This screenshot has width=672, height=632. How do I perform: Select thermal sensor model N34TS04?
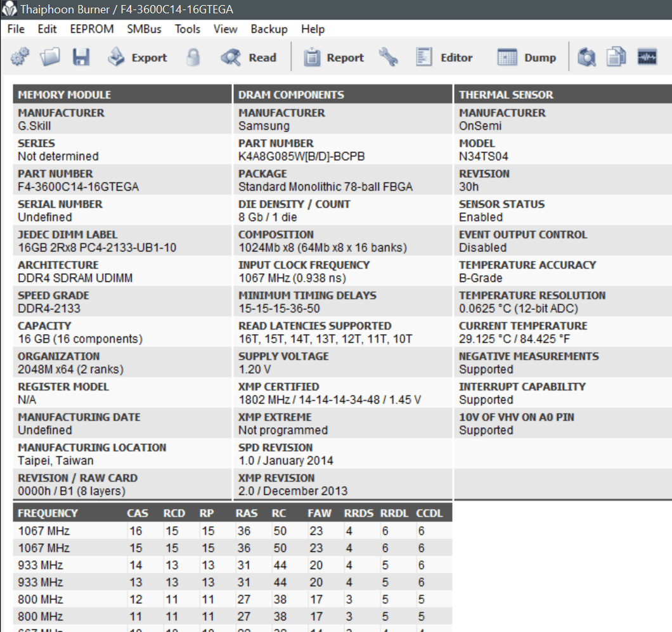pos(484,157)
